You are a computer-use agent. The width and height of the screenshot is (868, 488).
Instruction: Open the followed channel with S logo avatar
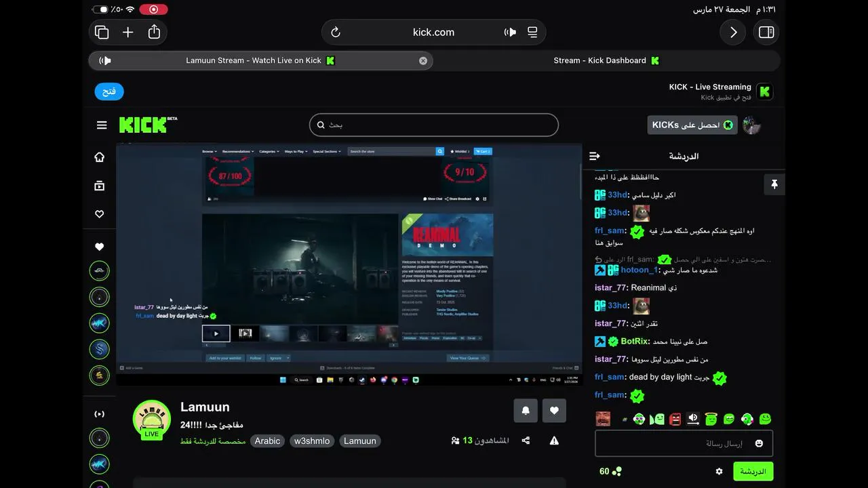point(99,349)
